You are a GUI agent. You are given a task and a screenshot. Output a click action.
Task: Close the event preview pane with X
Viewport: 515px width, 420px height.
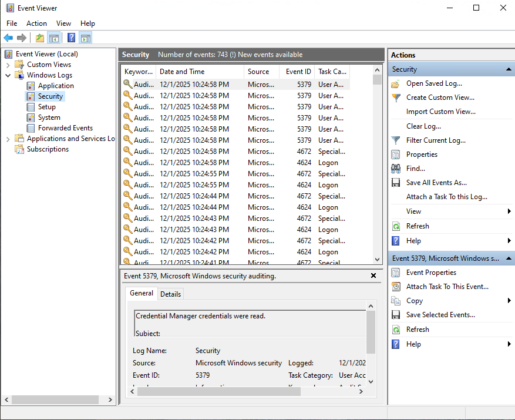tap(373, 275)
